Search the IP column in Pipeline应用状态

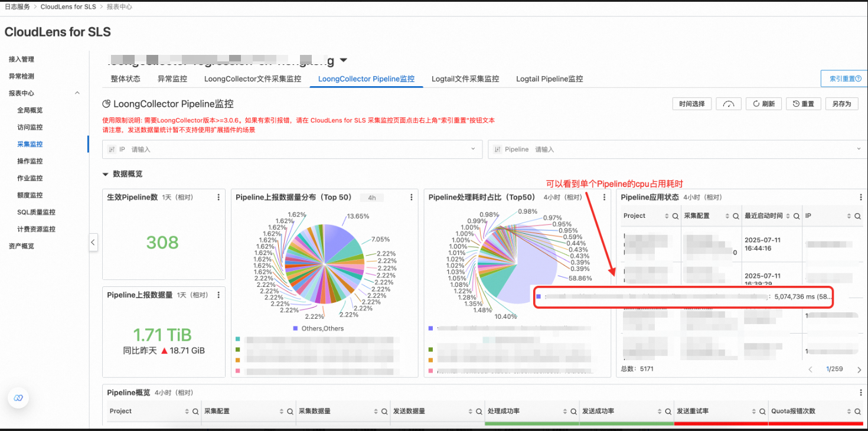(x=857, y=216)
